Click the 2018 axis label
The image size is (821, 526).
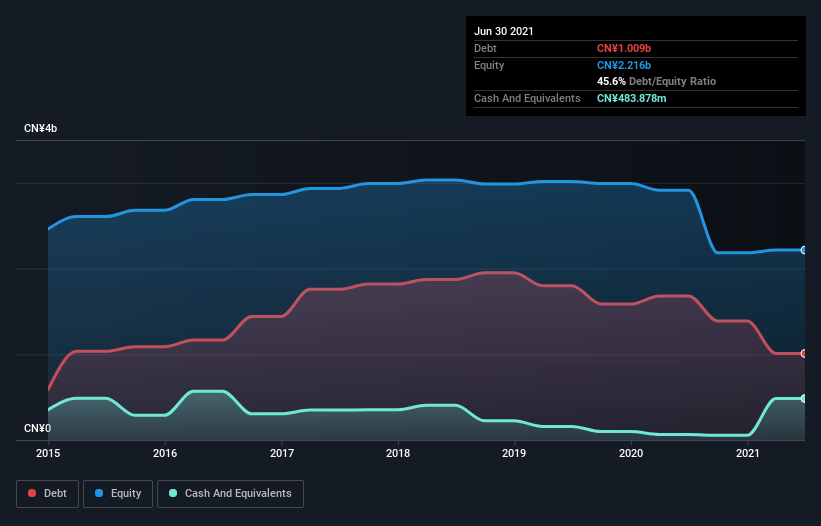point(398,453)
